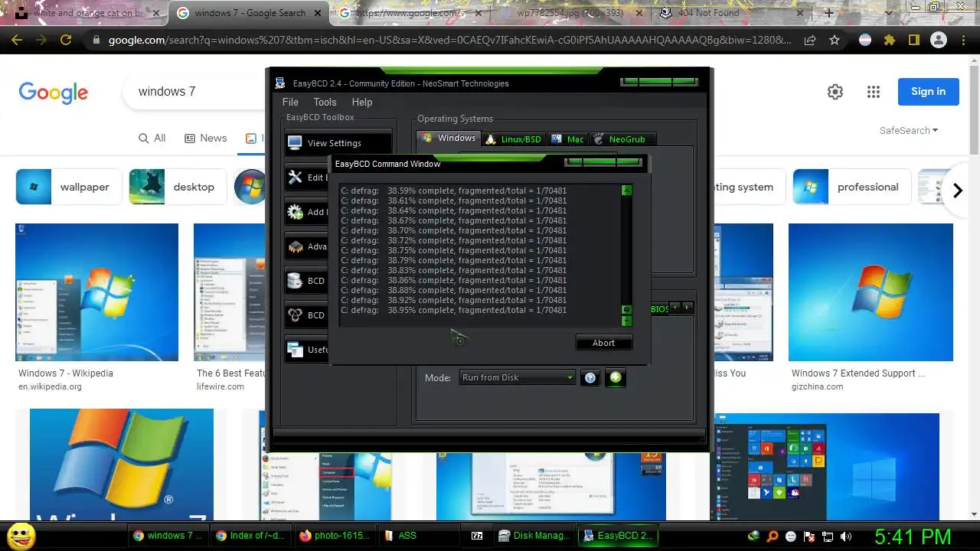This screenshot has height=551, width=980.
Task: Click the address bar URL
Action: (450, 40)
